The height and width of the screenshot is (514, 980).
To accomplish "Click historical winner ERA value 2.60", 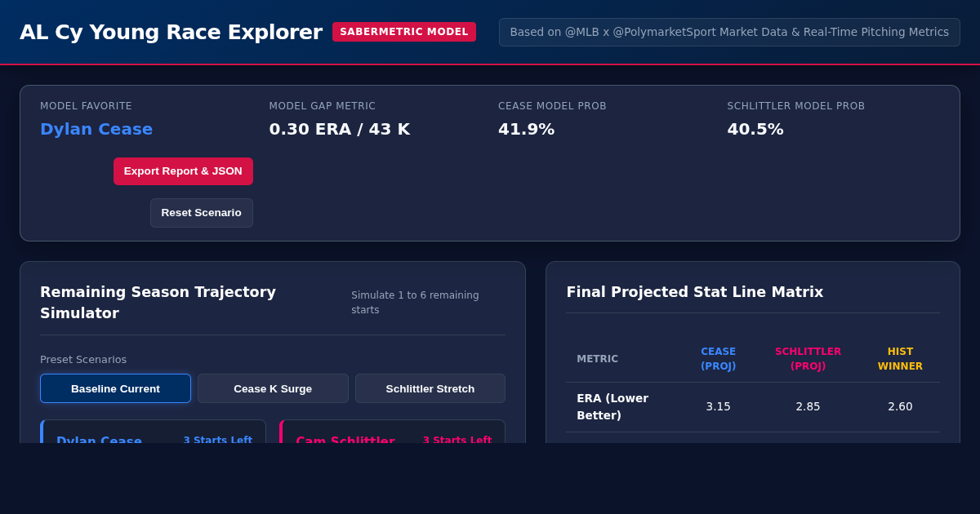I will click(900, 406).
